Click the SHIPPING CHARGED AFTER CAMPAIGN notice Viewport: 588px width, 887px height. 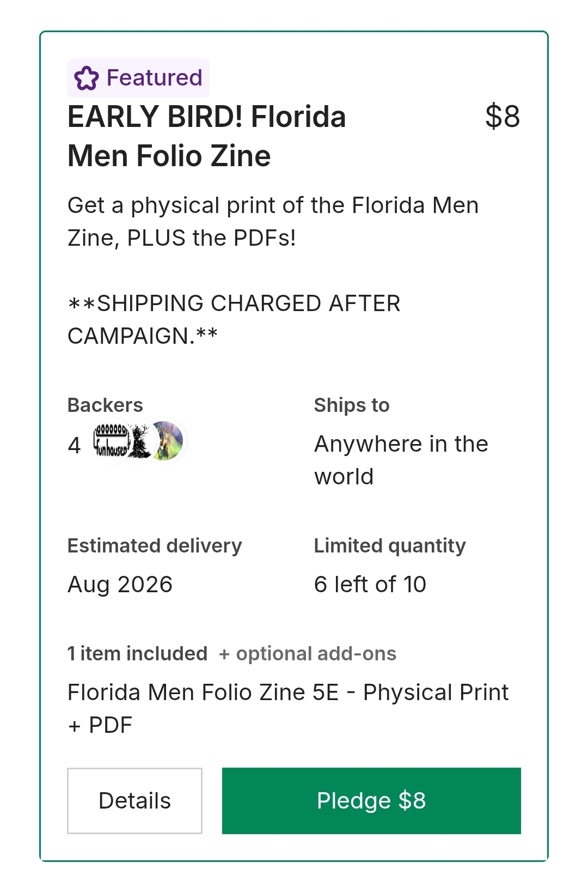pos(234,319)
